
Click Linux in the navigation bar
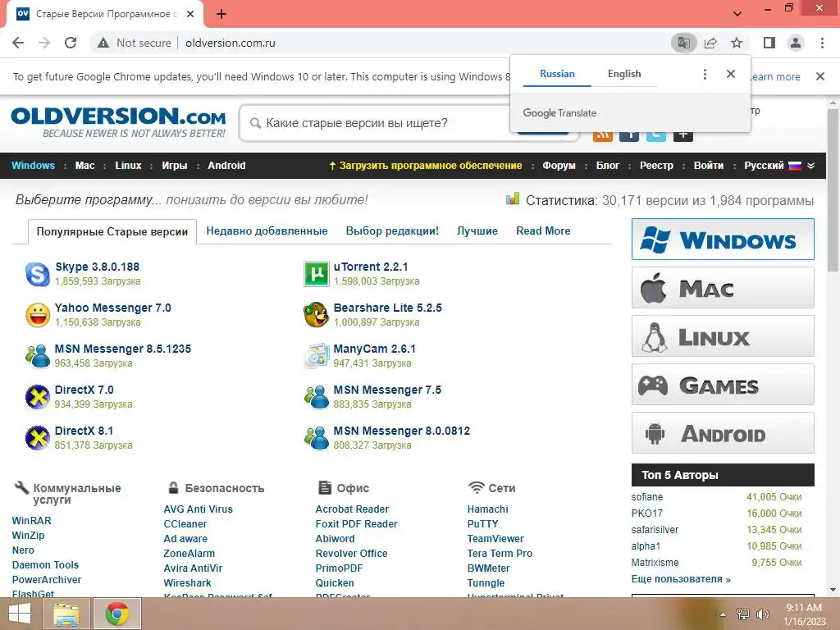(128, 166)
